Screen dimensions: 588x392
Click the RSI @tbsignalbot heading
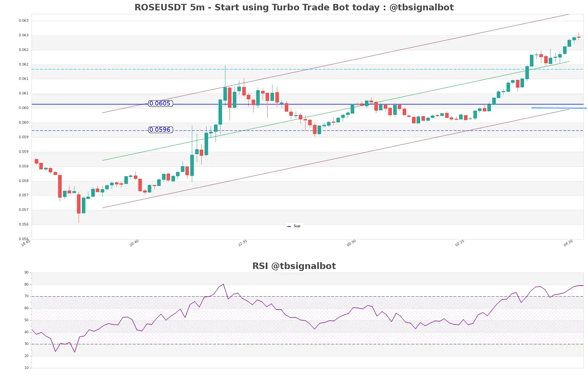[x=294, y=266]
